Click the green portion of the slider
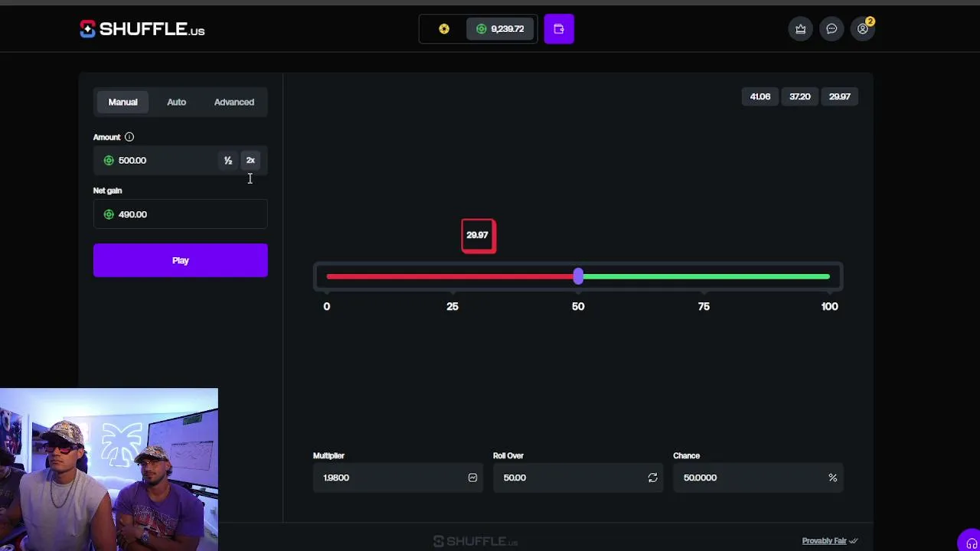This screenshot has height=551, width=980. [706, 276]
